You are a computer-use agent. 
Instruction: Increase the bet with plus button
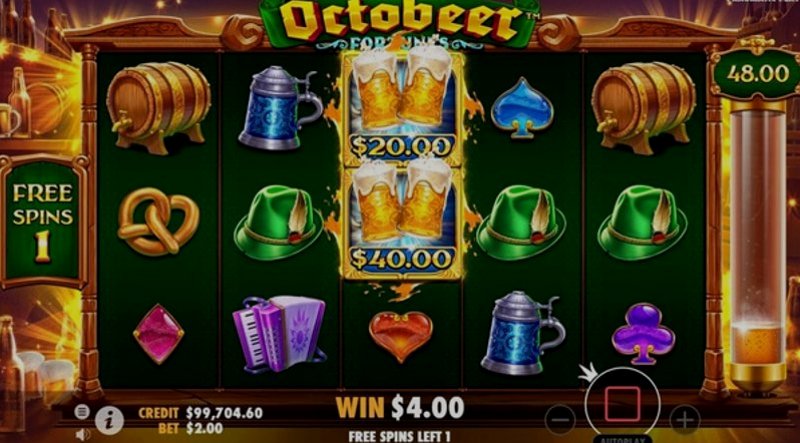[685, 421]
